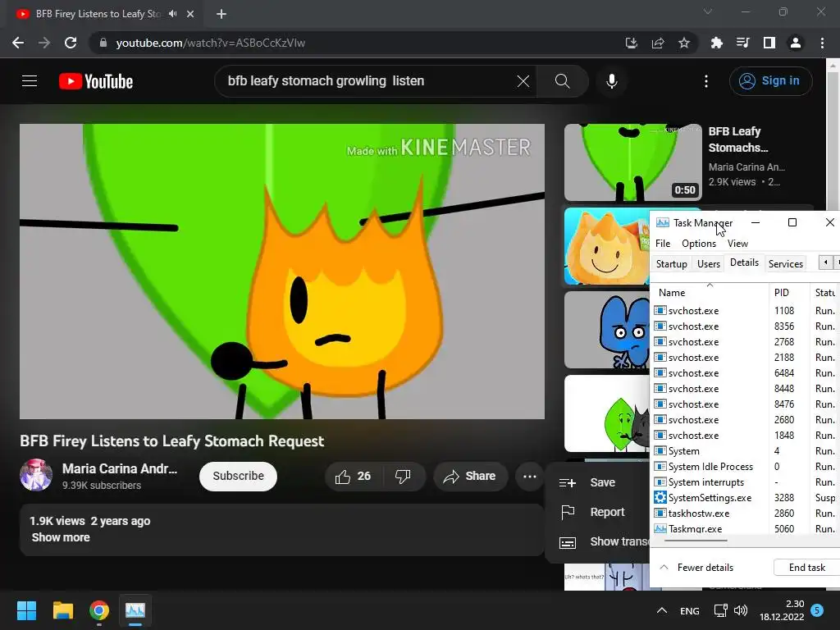Submit search with magnifier button

tap(563, 81)
